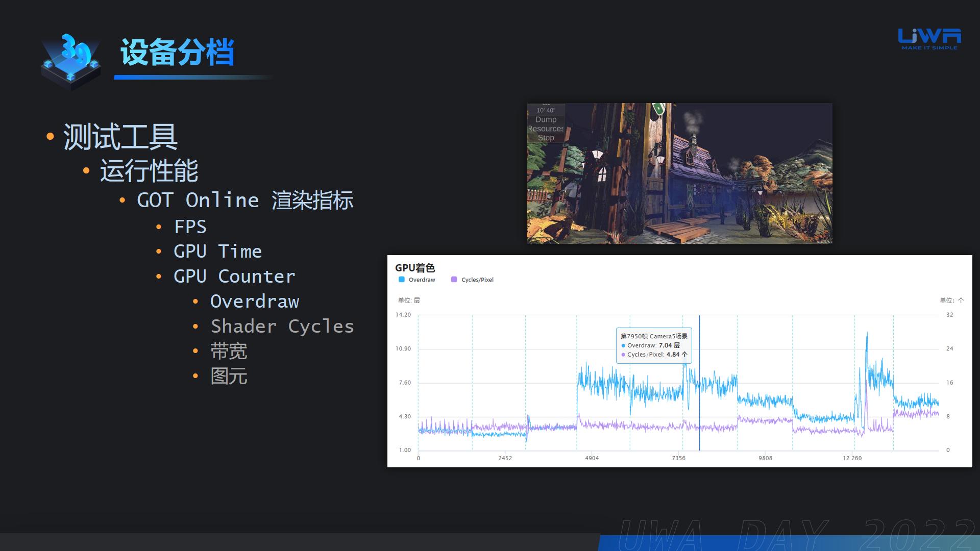Toggle the Overdraw legend series
This screenshot has height=551, width=980.
pyautogui.click(x=417, y=280)
